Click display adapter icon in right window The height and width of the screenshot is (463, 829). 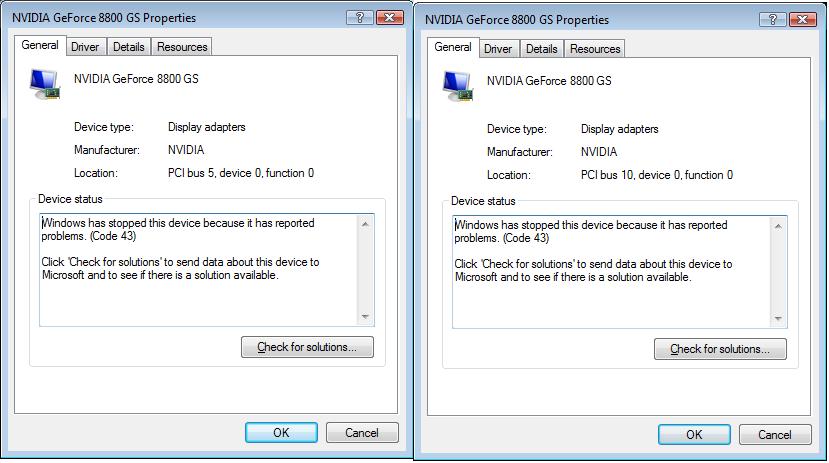(x=458, y=87)
